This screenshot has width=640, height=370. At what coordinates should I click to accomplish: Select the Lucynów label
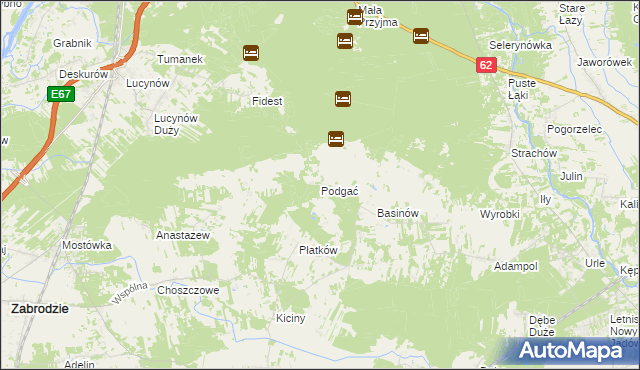point(148,83)
